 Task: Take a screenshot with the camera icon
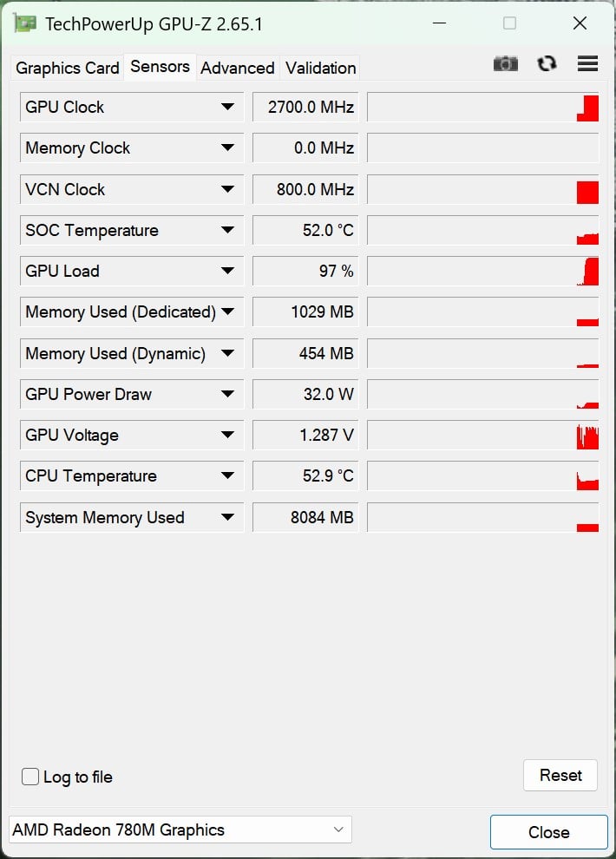tap(506, 64)
